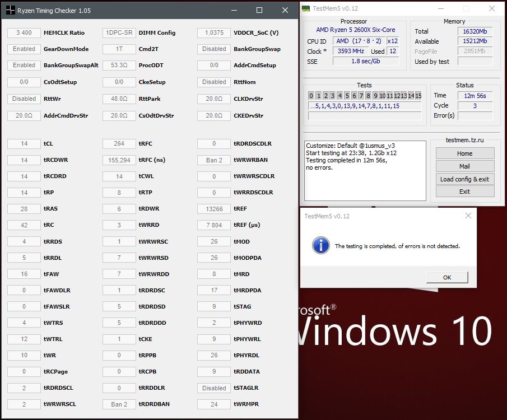
Task: Click the tWRWRBAN value Ban 2
Action: coord(214,160)
